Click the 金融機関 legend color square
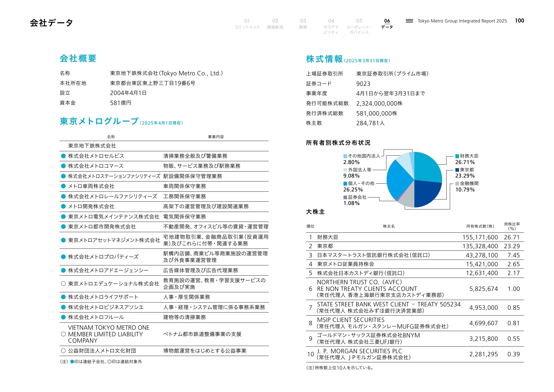Viewport: 554px width, 392px height. 457,183
